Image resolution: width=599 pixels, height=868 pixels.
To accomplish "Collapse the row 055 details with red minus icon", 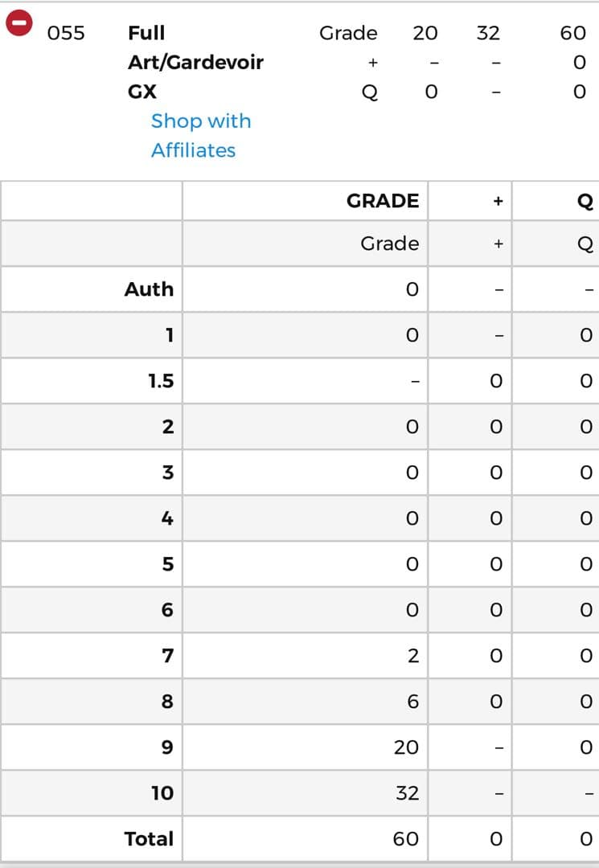I will (18, 23).
